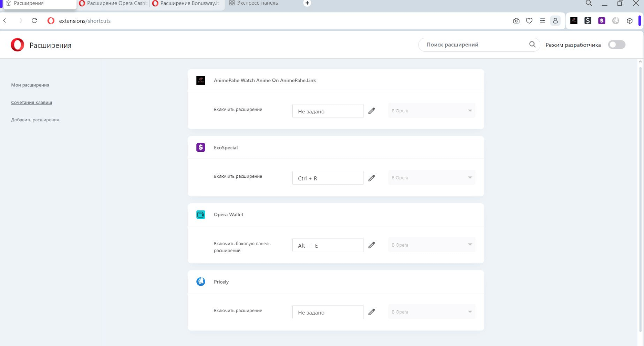Enable the developer mode toggle
Viewport: 644px width, 346px height.
click(616, 45)
